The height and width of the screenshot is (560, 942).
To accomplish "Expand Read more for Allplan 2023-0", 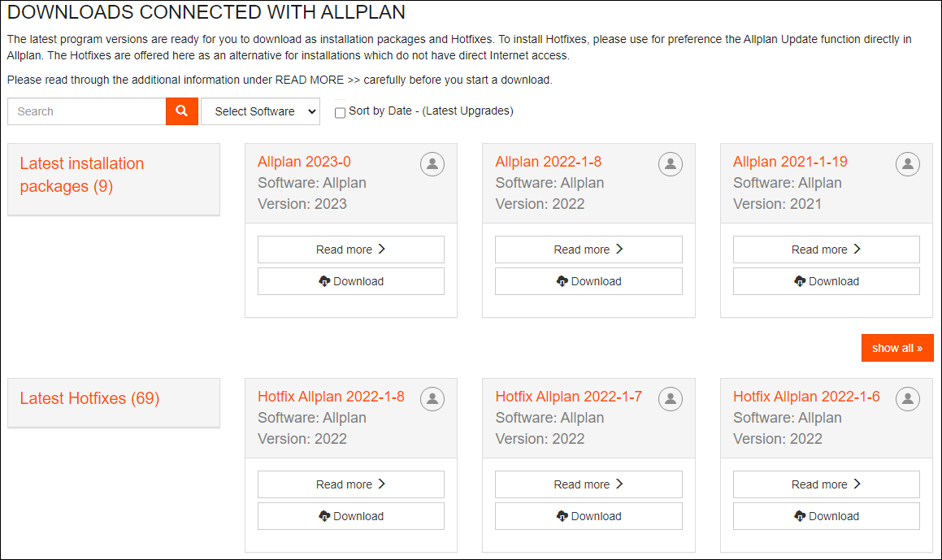I will 351,250.
